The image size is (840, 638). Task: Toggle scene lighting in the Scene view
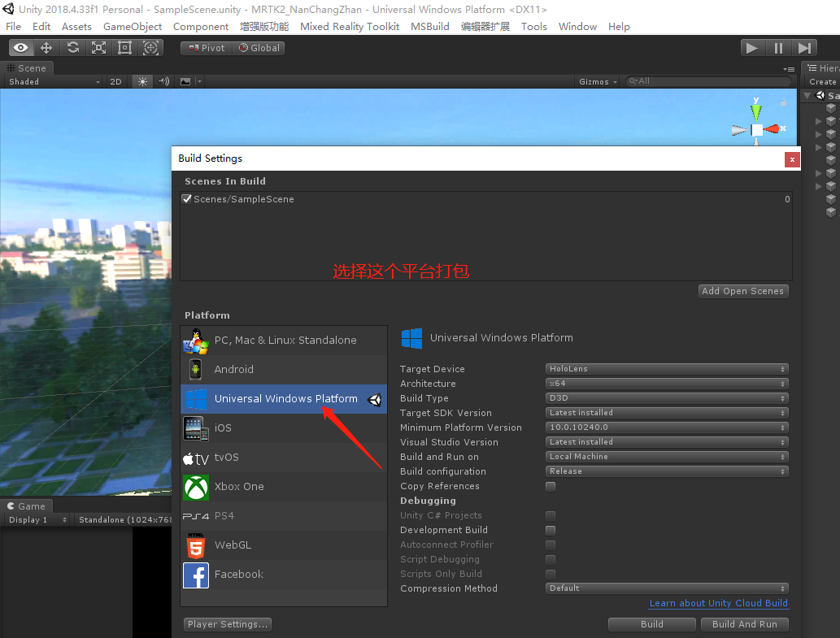point(142,81)
